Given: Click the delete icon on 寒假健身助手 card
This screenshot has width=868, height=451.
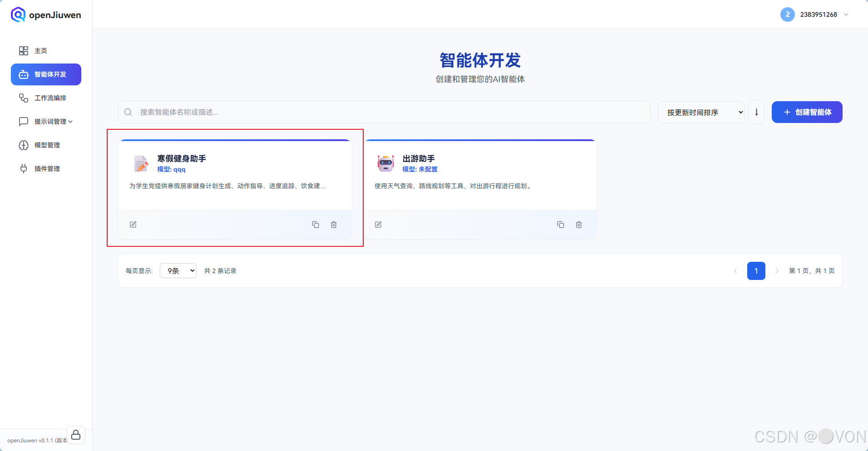Looking at the screenshot, I should click(x=334, y=224).
